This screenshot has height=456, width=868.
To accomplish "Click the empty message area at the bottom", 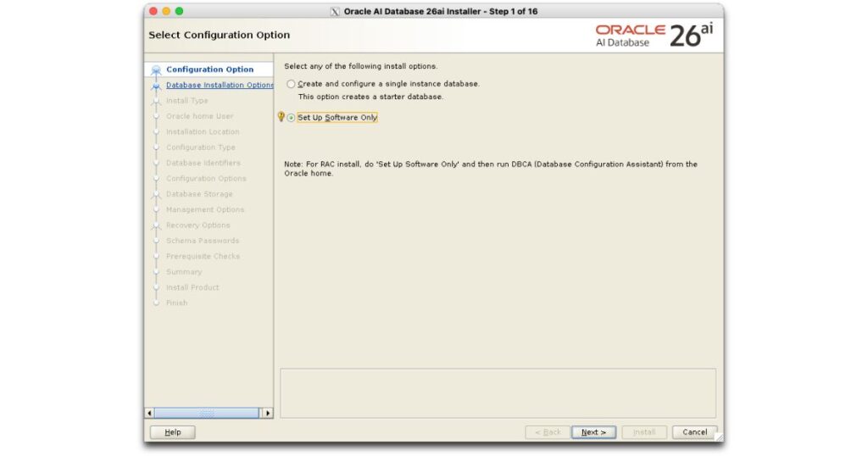I will pos(498,393).
